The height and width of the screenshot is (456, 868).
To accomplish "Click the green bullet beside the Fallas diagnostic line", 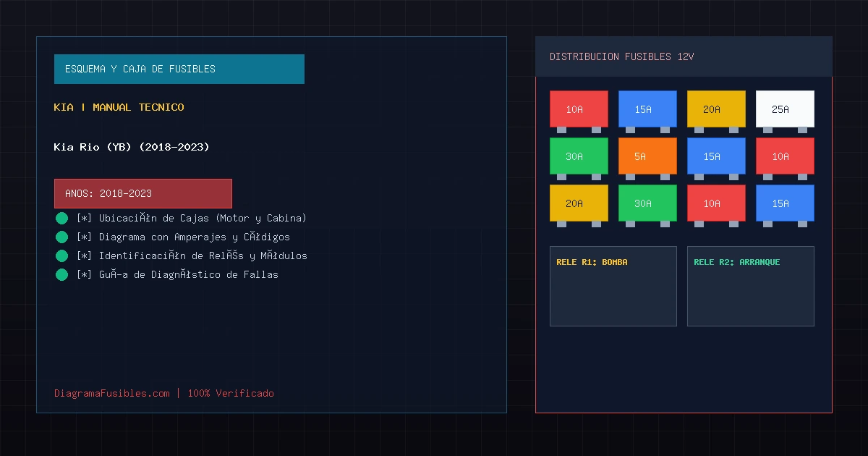I will pos(61,274).
